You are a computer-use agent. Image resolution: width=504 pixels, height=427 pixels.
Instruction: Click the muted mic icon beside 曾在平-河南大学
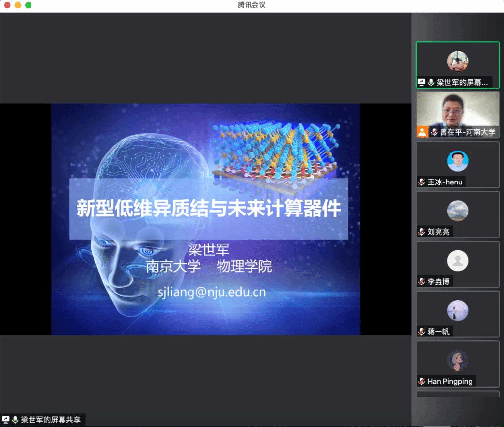434,132
